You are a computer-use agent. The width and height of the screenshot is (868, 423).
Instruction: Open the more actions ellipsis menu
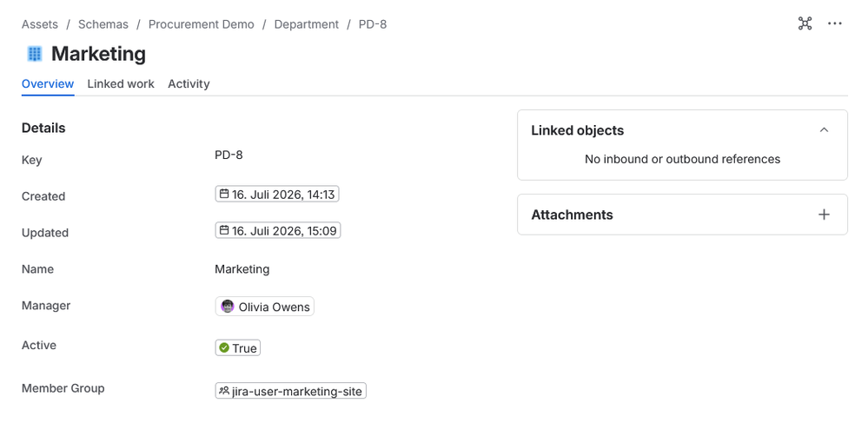(835, 23)
